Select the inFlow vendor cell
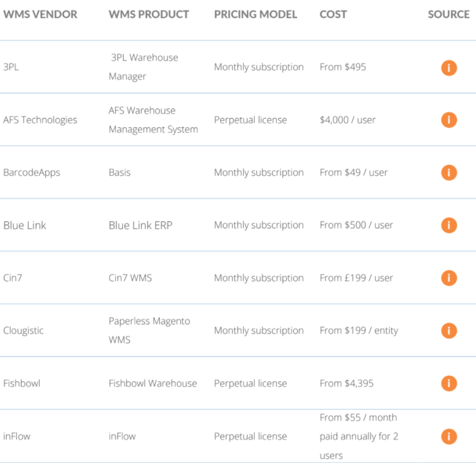 (17, 436)
